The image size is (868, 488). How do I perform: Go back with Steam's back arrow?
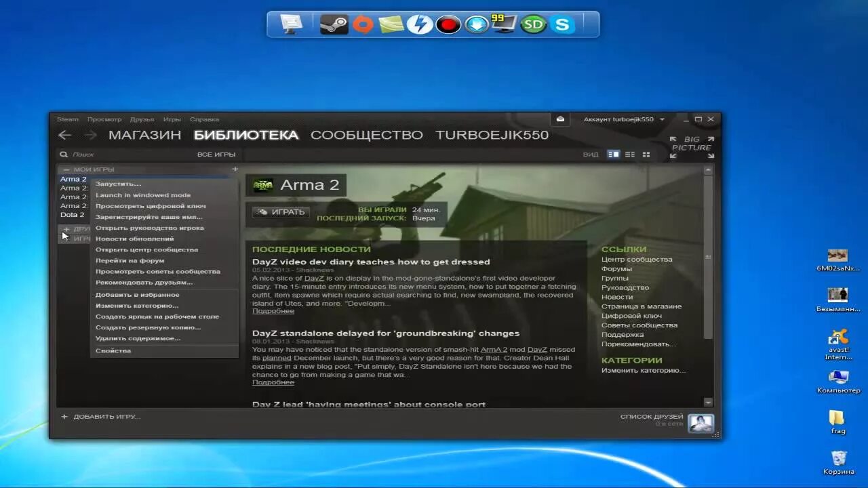(x=64, y=135)
